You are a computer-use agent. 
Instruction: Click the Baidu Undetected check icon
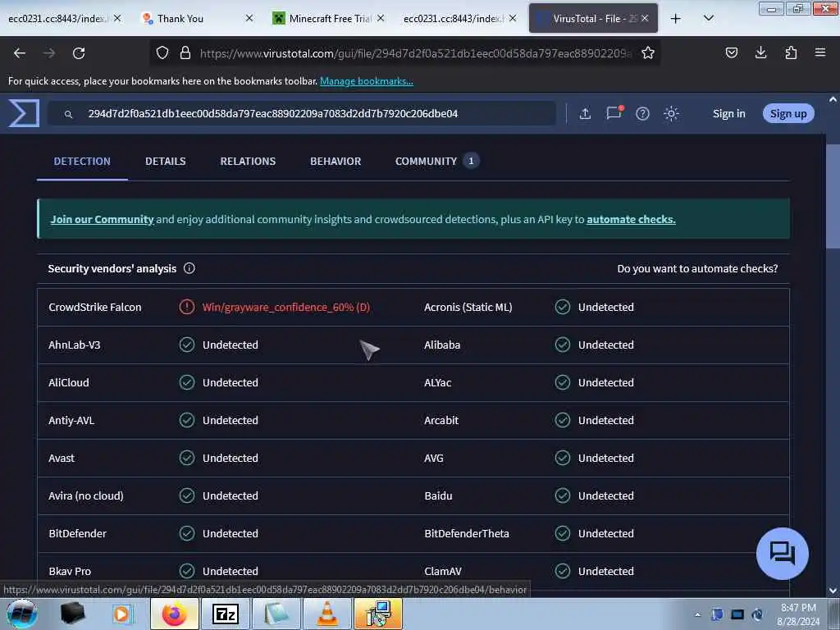[x=563, y=495]
